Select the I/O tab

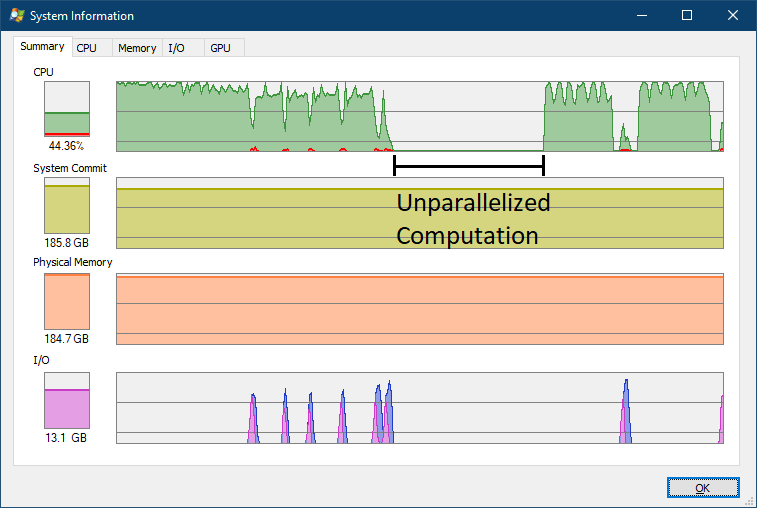click(176, 48)
